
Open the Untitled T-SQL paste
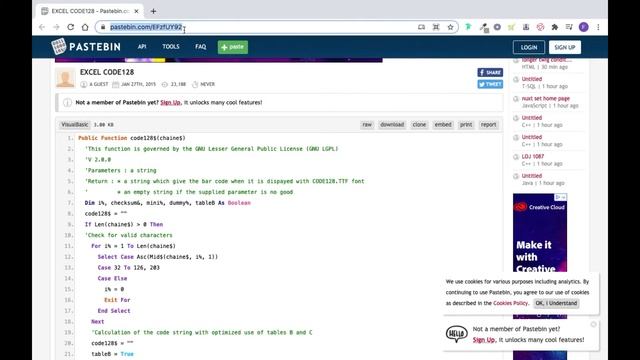(532, 79)
